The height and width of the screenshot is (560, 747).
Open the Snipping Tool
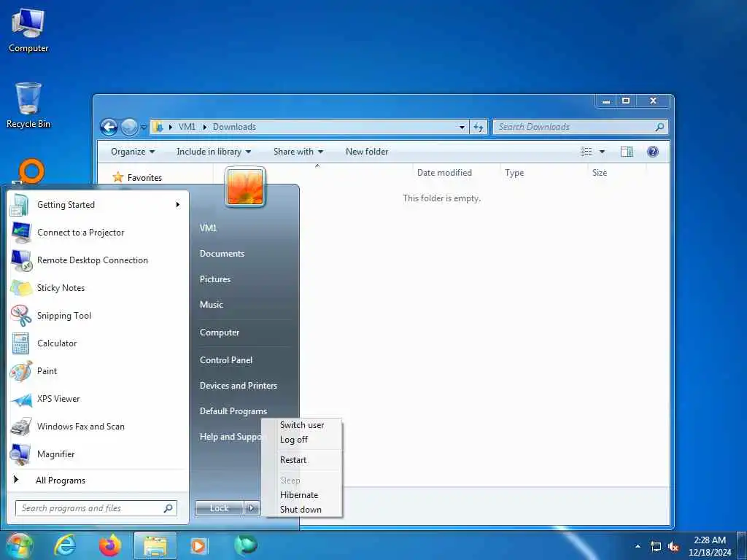[97, 315]
